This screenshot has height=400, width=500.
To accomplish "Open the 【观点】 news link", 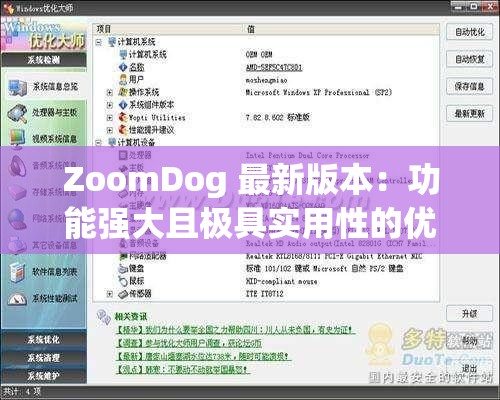I will click(182, 369).
